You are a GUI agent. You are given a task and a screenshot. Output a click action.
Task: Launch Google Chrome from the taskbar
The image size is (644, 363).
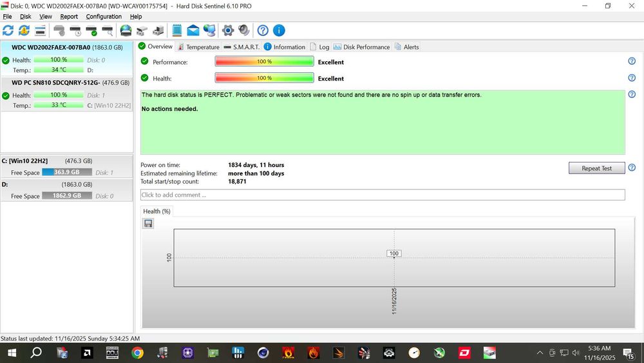(x=137, y=353)
